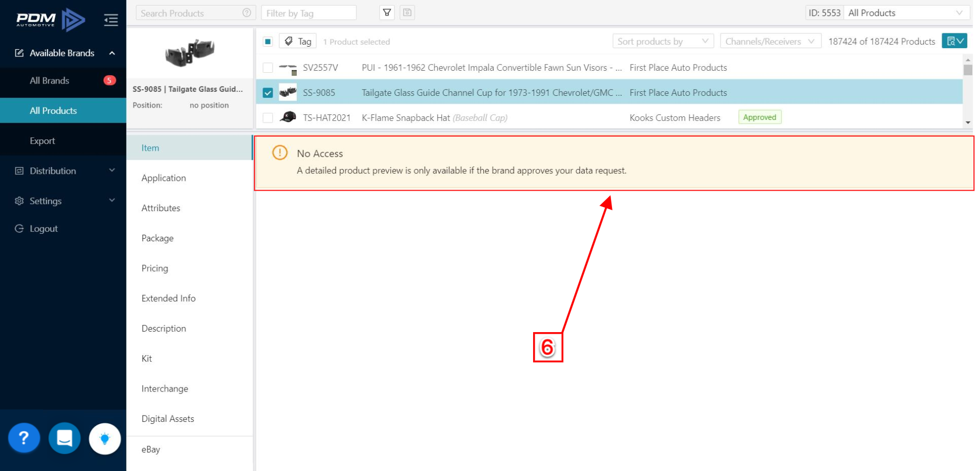Click the large SS-9085 preview image
This screenshot has height=471, width=980.
[190, 53]
